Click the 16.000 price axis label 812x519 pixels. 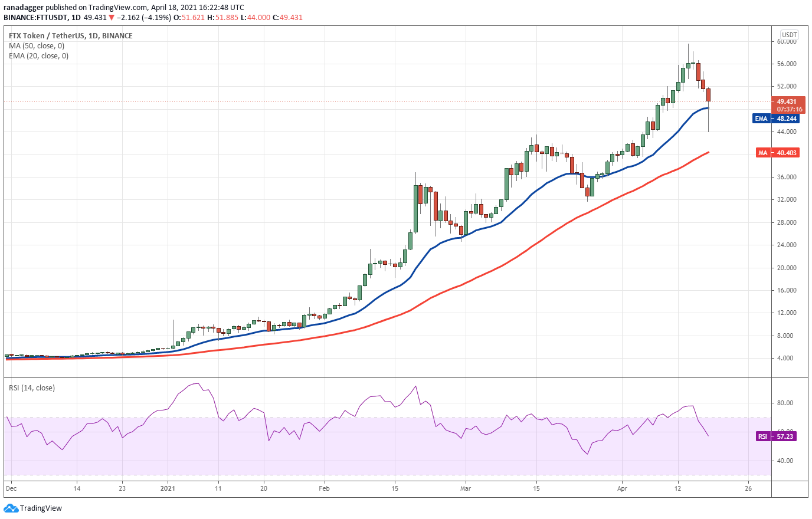787,290
